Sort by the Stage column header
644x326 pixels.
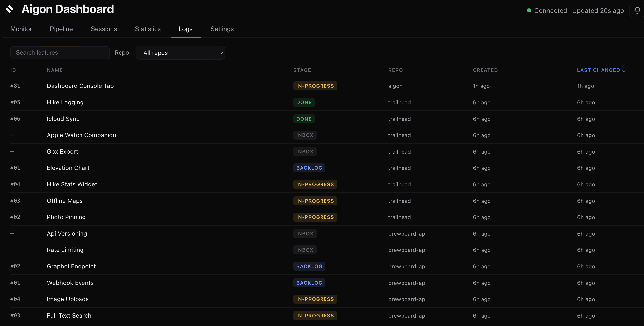302,70
